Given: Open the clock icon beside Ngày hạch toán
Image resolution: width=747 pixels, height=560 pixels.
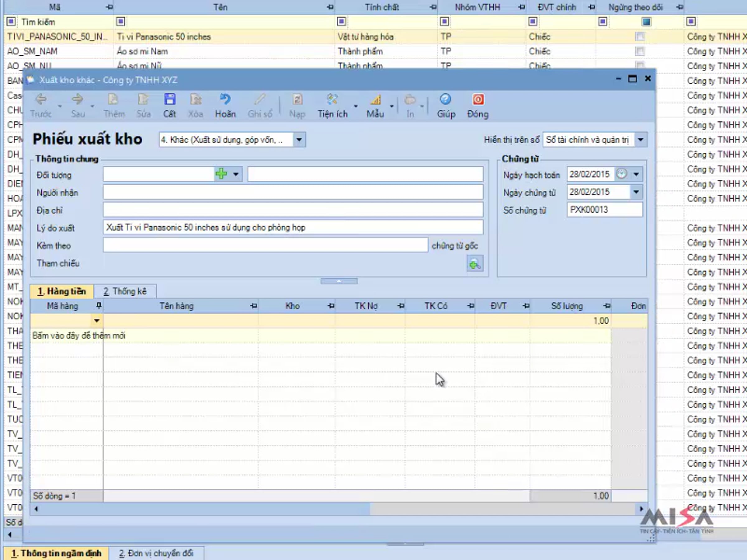Looking at the screenshot, I should 622,174.
